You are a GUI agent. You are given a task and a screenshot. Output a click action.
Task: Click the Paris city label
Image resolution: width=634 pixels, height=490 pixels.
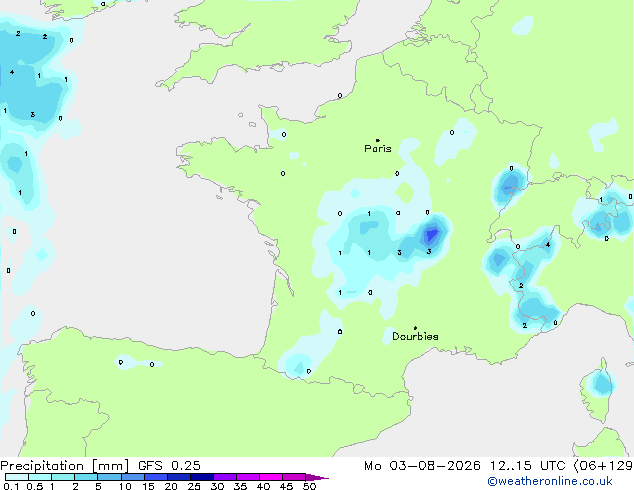(378, 149)
